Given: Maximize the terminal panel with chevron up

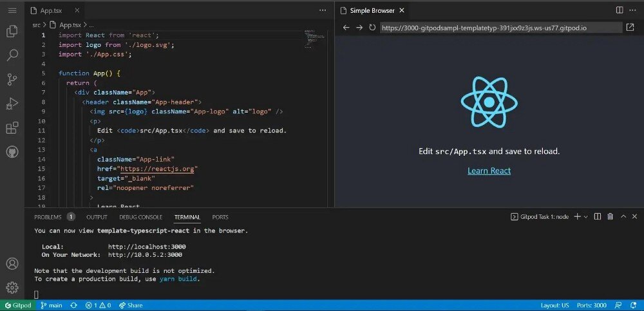Looking at the screenshot, I should pyautogui.click(x=623, y=217).
